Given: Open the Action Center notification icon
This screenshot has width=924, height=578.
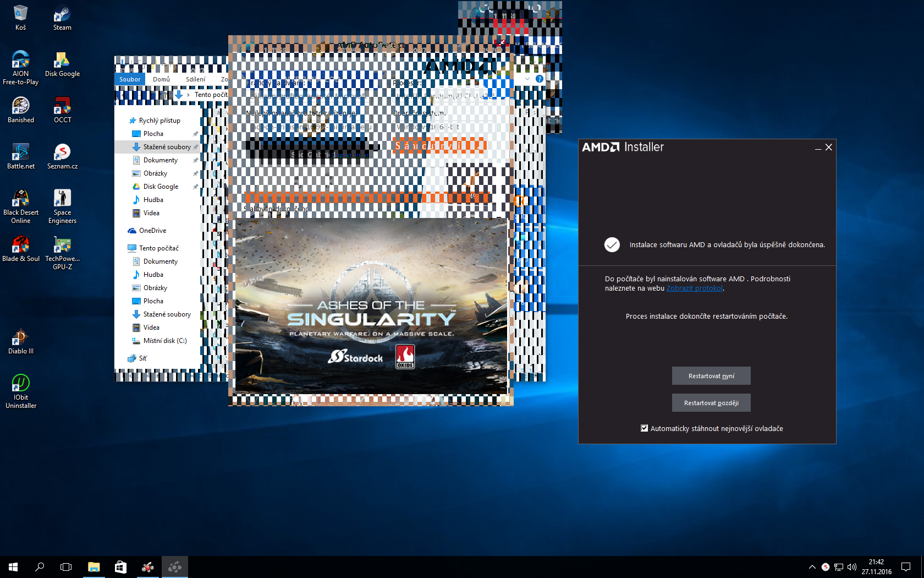Looking at the screenshot, I should 906,567.
